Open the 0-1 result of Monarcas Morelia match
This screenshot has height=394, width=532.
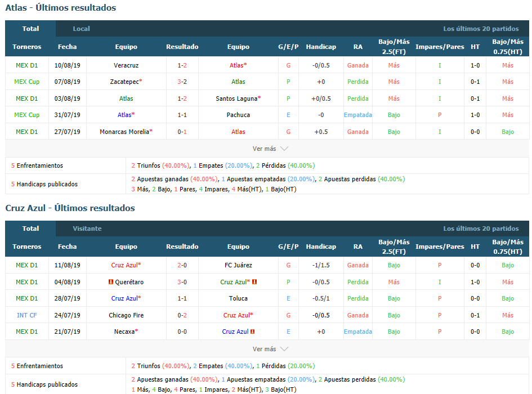[x=182, y=132]
